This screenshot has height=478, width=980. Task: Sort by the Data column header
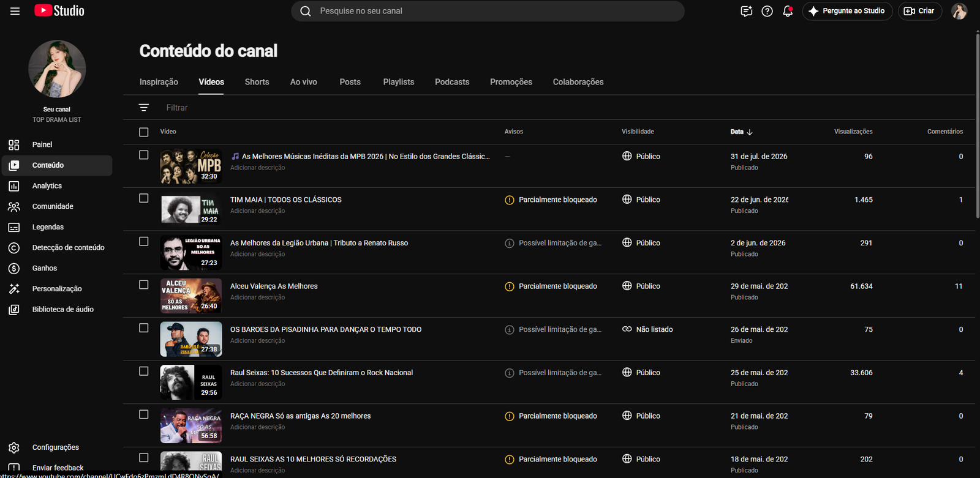point(741,132)
